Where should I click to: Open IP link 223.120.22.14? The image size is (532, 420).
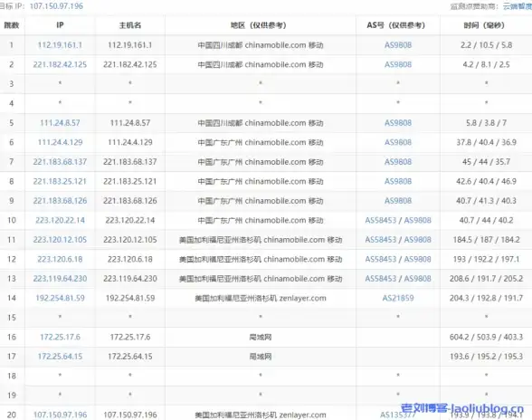pos(60,220)
